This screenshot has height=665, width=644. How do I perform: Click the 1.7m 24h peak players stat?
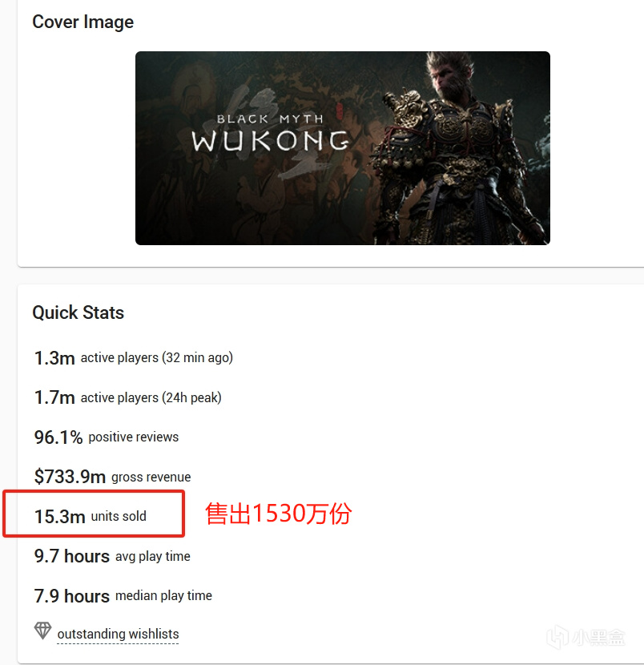[x=127, y=398]
